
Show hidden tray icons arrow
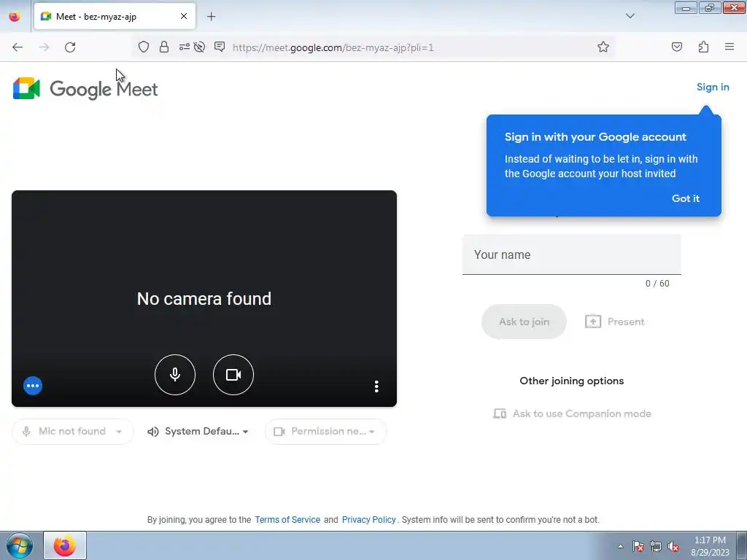pyautogui.click(x=620, y=546)
